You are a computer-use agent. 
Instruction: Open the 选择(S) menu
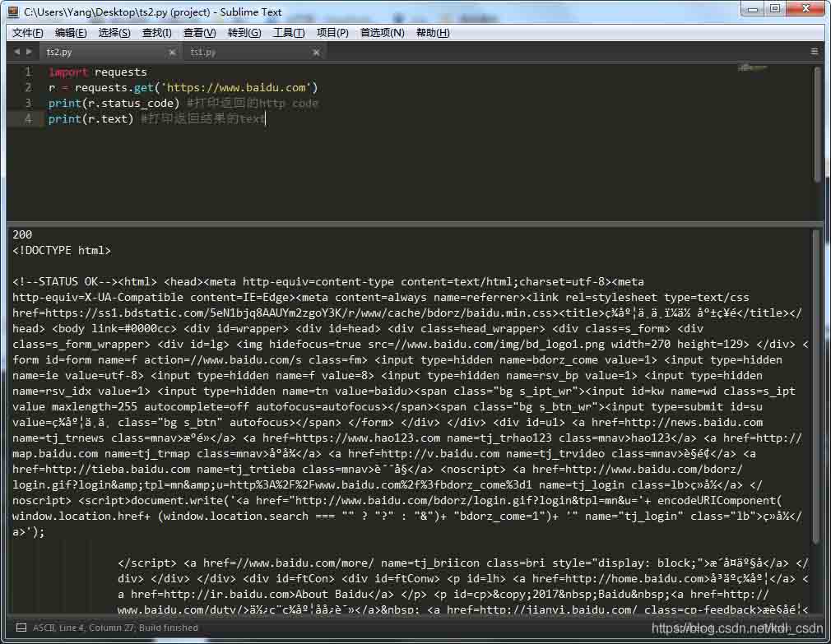114,33
